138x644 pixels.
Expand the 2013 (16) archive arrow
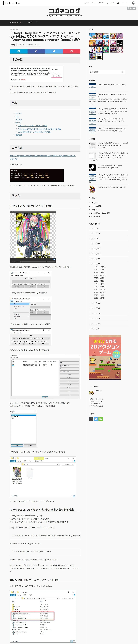(90, 329)
